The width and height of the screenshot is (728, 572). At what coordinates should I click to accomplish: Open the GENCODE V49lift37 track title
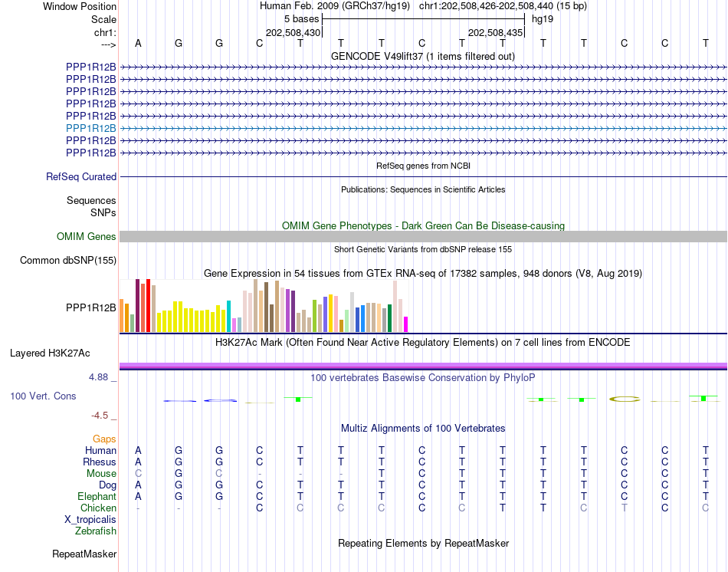coord(423,56)
